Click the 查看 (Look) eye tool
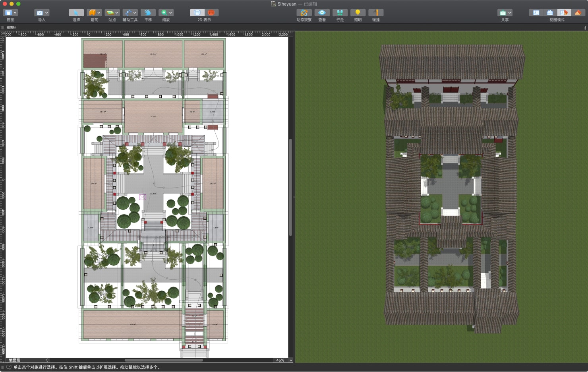The height and width of the screenshot is (372, 588). (322, 13)
